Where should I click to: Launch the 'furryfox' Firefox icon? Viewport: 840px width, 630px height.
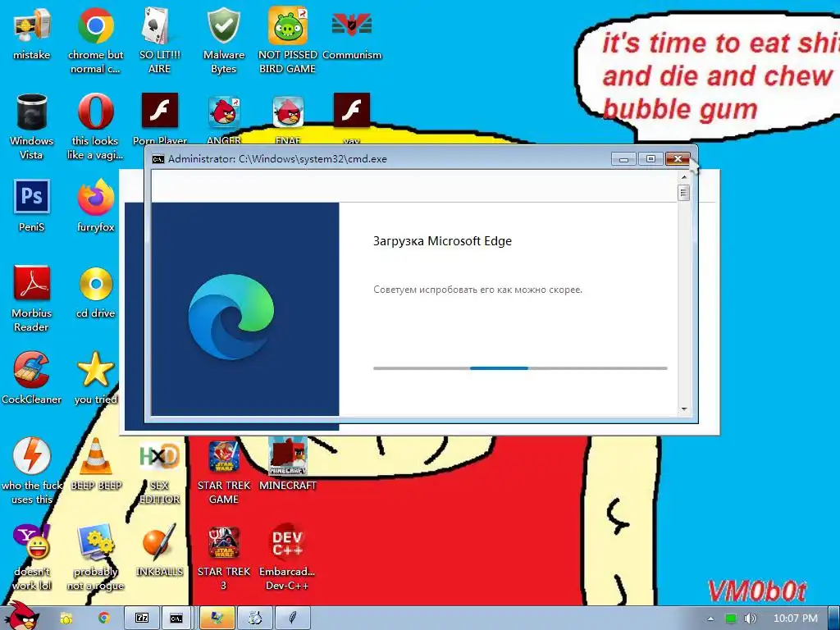95,206
